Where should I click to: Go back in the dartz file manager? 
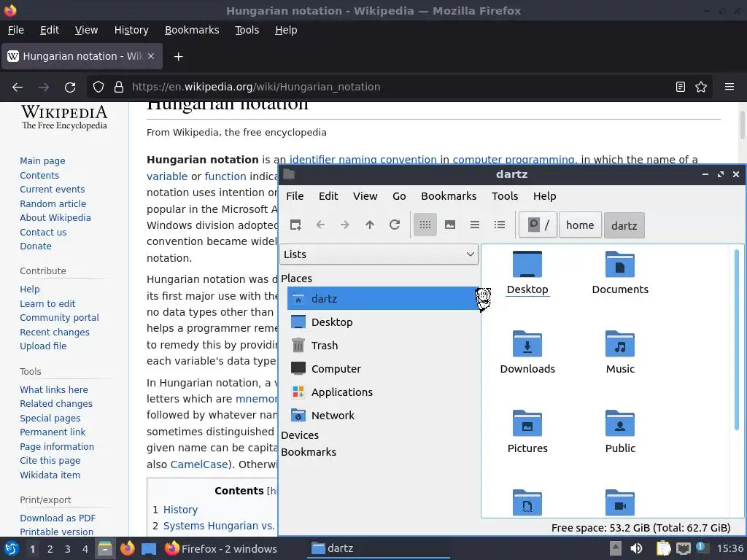(x=320, y=225)
